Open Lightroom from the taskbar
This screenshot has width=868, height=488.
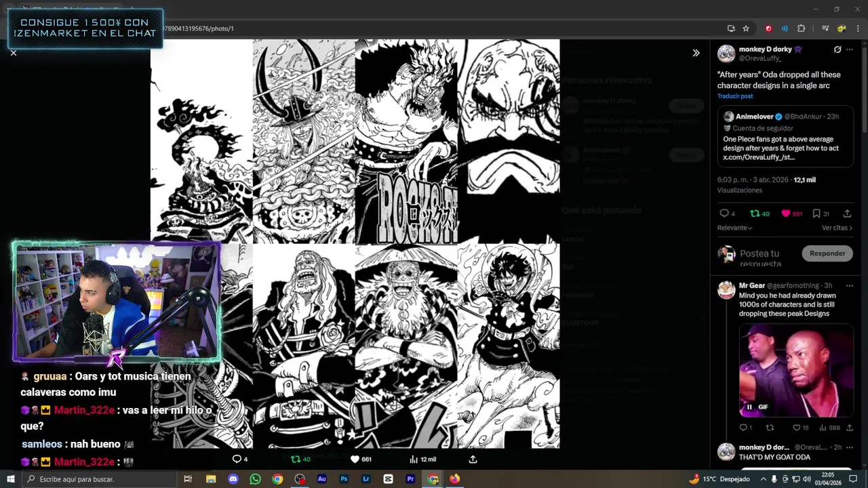[366, 479]
